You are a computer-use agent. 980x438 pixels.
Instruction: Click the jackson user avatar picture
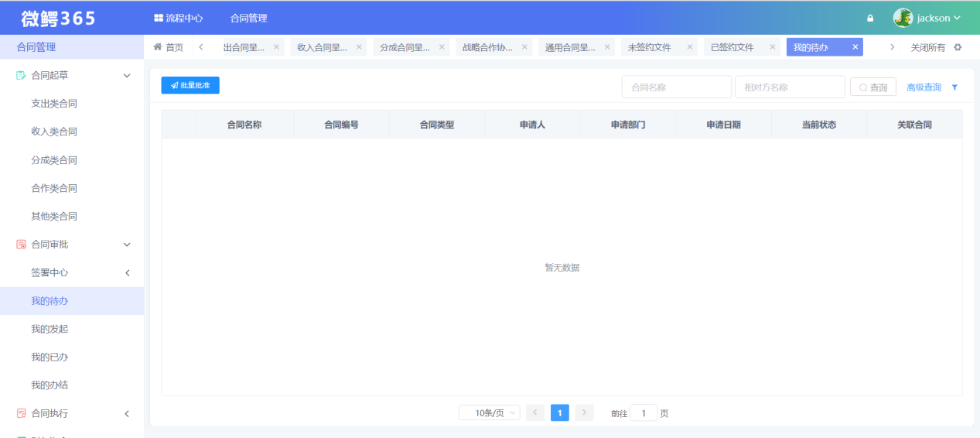click(x=903, y=18)
